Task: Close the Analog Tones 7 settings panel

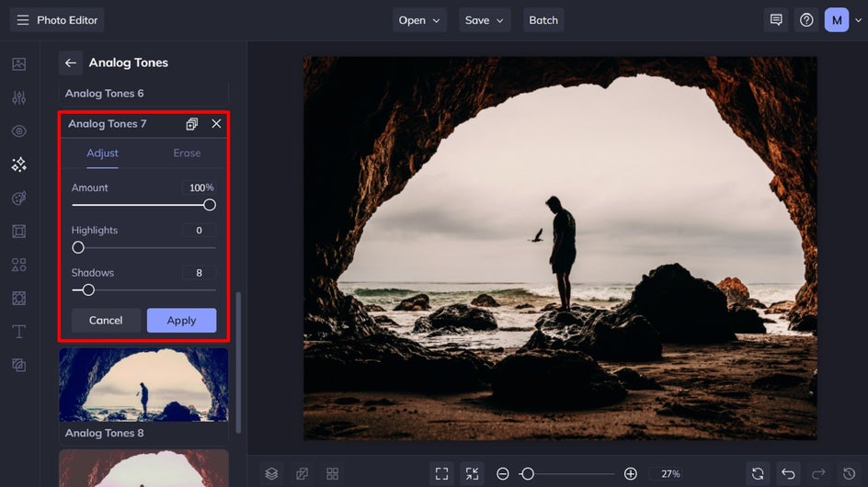Action: click(216, 123)
